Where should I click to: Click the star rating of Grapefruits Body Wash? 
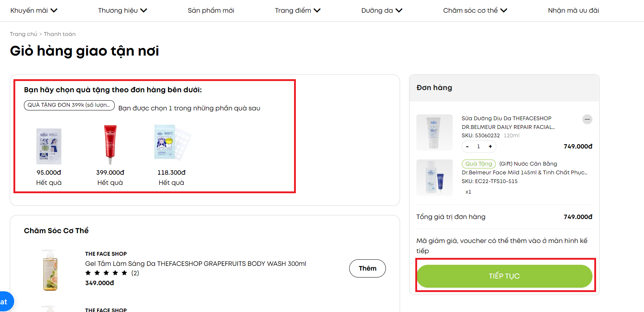pyautogui.click(x=106, y=273)
